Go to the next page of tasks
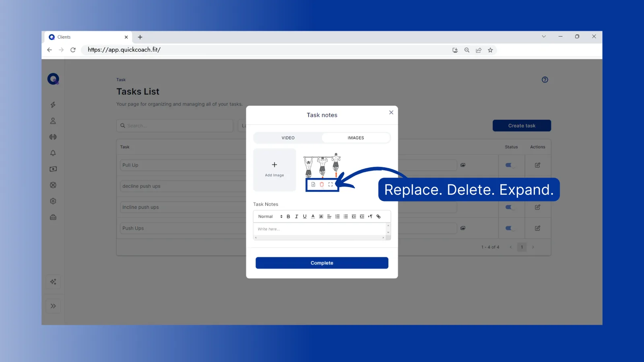 click(533, 247)
